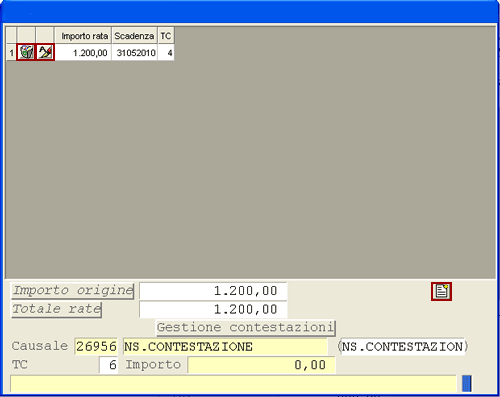Click the Causale code field 26956
This screenshot has height=397, width=500.
point(96,346)
